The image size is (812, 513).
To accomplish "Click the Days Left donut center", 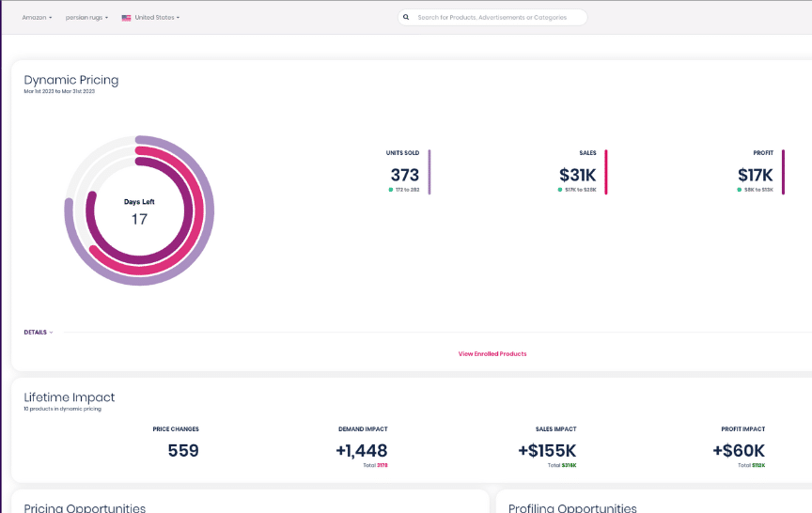I will [139, 211].
